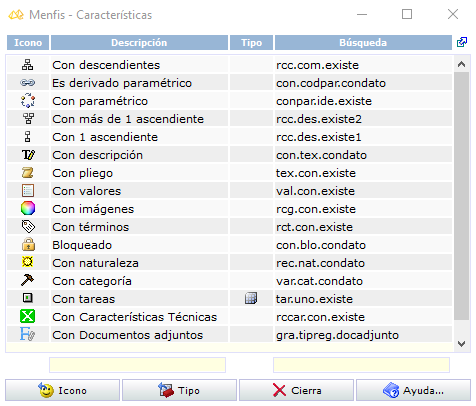This screenshot has width=476, height=406.
Task: Click the grid type icon in Con tareas row
Action: (x=251, y=298)
